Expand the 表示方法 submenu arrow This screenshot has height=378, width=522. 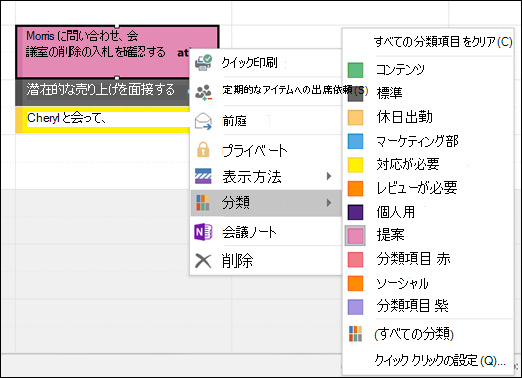click(329, 176)
